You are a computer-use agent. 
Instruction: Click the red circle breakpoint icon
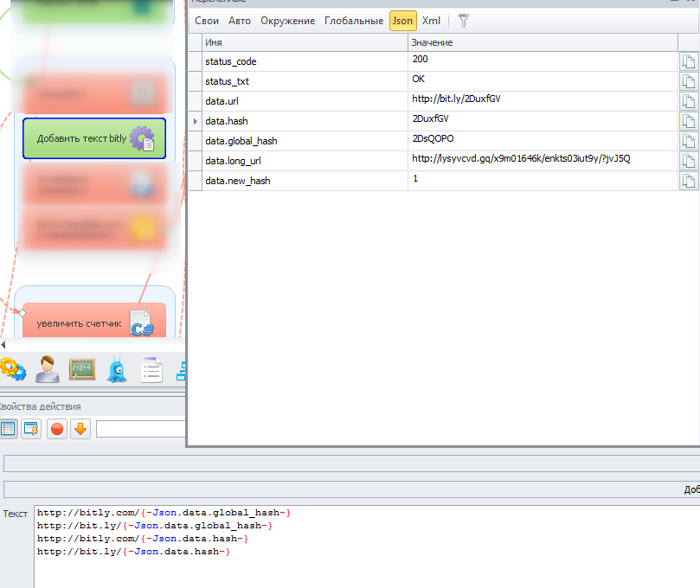(x=57, y=429)
